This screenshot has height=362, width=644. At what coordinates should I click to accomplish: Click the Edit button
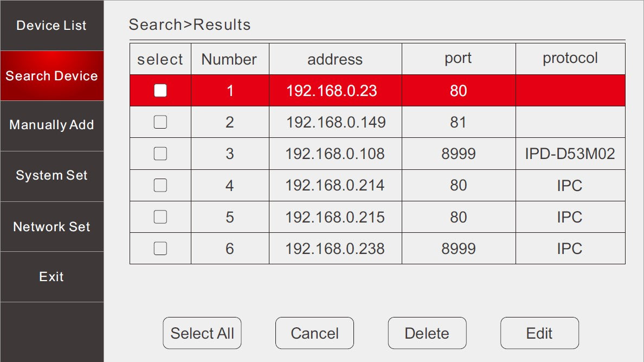tap(539, 333)
